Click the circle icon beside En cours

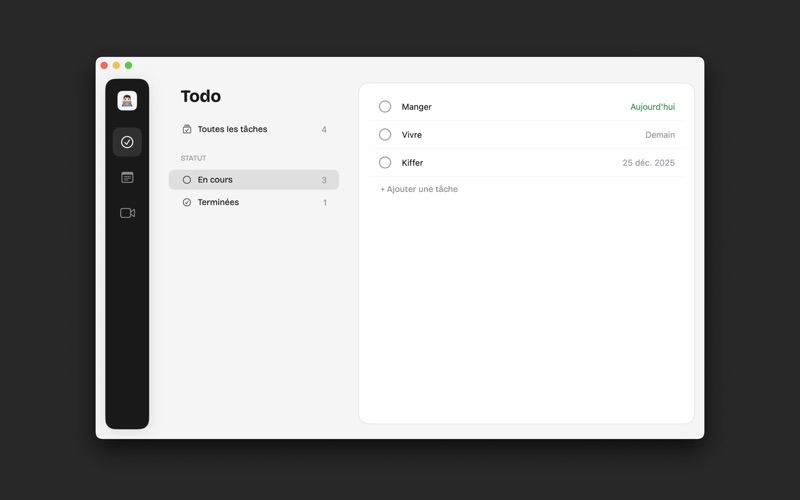pyautogui.click(x=187, y=180)
